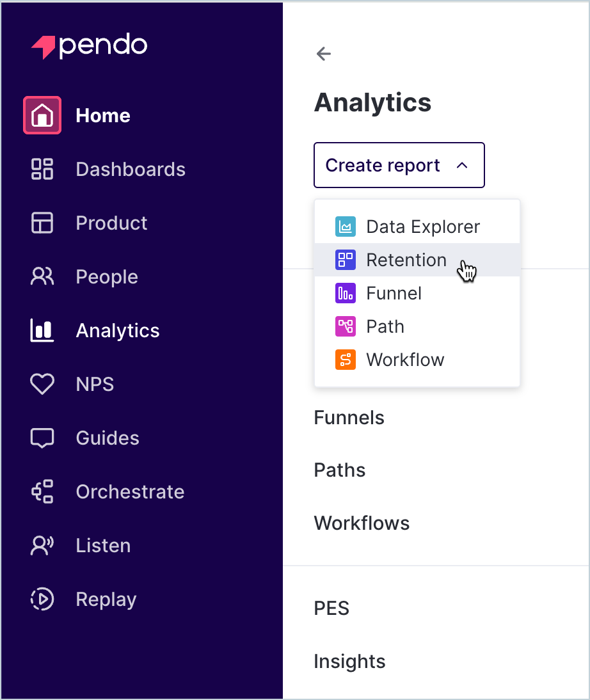The width and height of the screenshot is (590, 700).
Task: Click the Data Explorer teal icon
Action: [x=346, y=227]
